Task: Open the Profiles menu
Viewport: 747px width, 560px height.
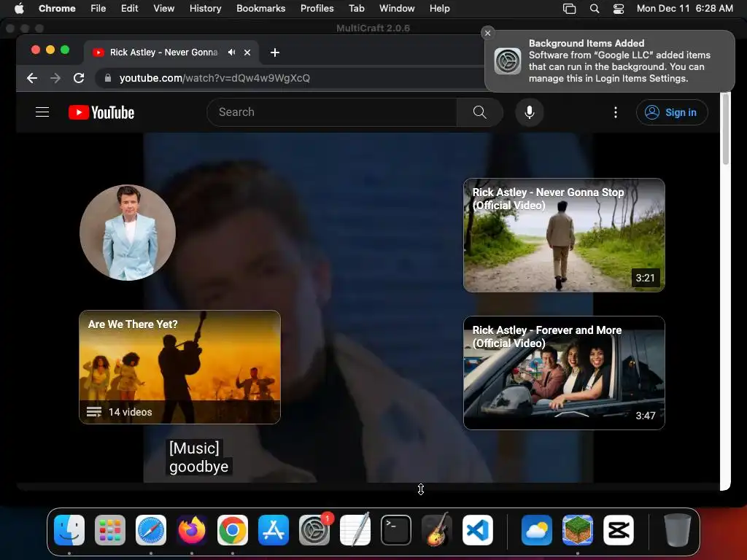Action: 317,8
